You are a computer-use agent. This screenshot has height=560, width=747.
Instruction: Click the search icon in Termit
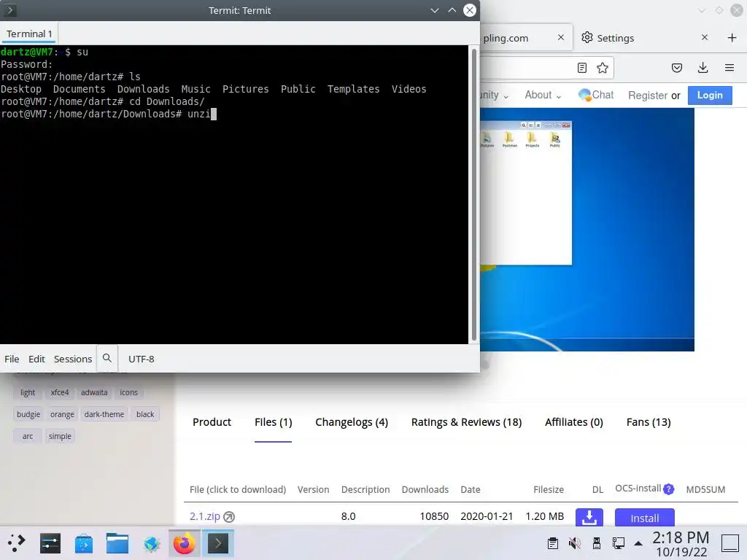(x=107, y=358)
